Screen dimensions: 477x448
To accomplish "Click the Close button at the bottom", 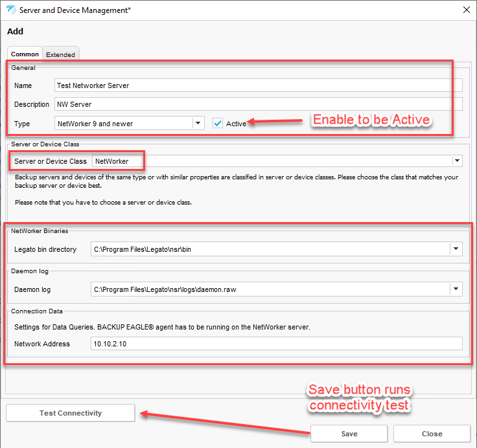I will point(432,434).
